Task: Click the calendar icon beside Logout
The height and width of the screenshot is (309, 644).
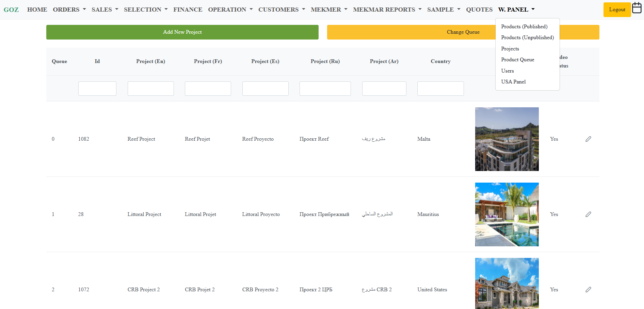Action: click(x=637, y=8)
